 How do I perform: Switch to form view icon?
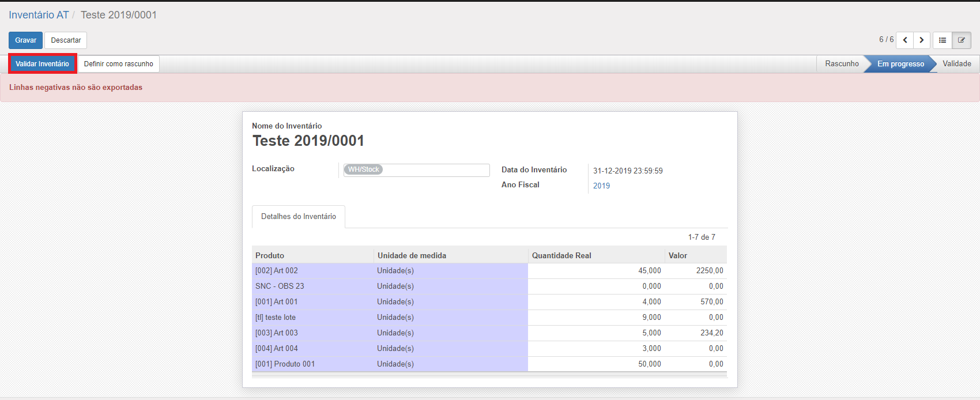click(x=962, y=40)
